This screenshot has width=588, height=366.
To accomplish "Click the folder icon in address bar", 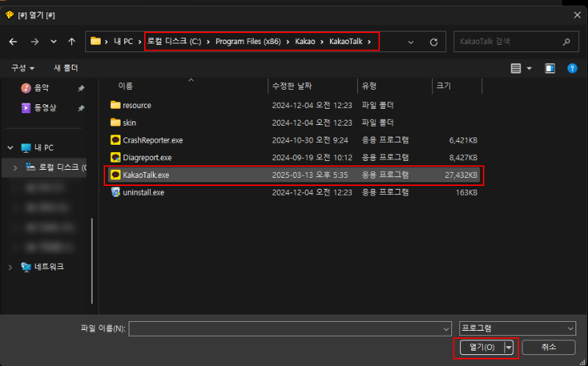I will click(x=96, y=41).
